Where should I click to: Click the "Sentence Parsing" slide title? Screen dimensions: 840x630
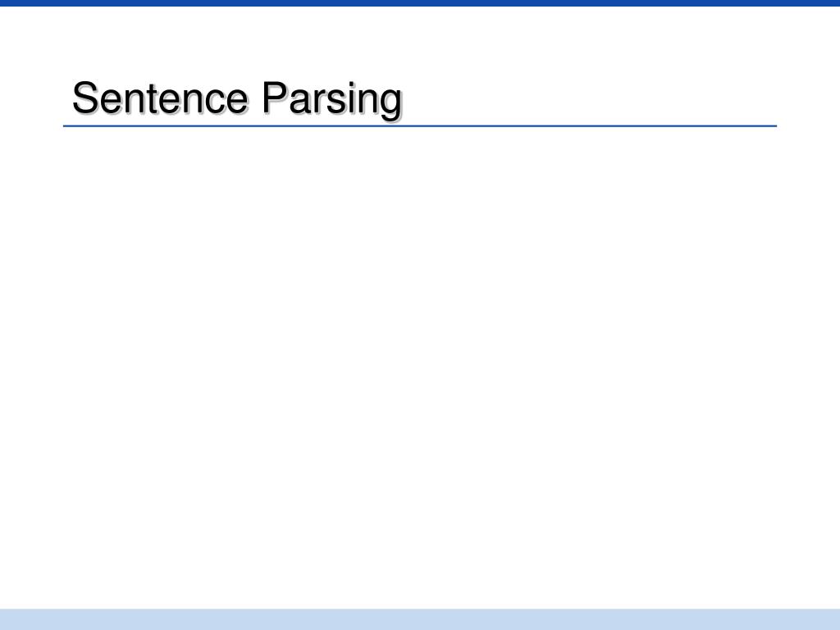(237, 99)
